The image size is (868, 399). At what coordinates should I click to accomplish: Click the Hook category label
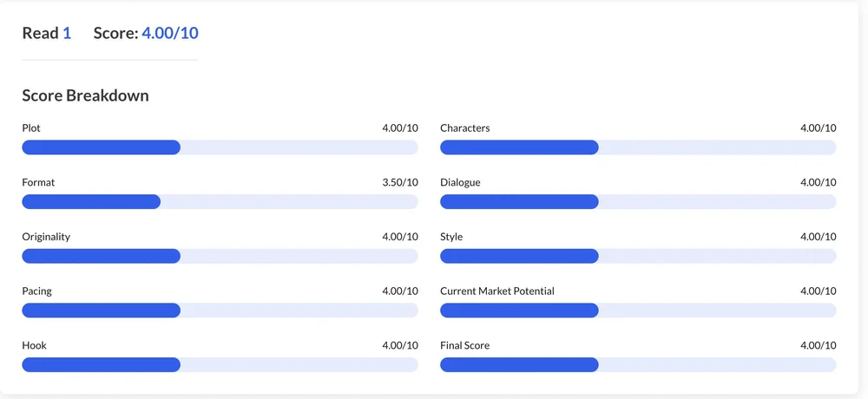click(35, 345)
